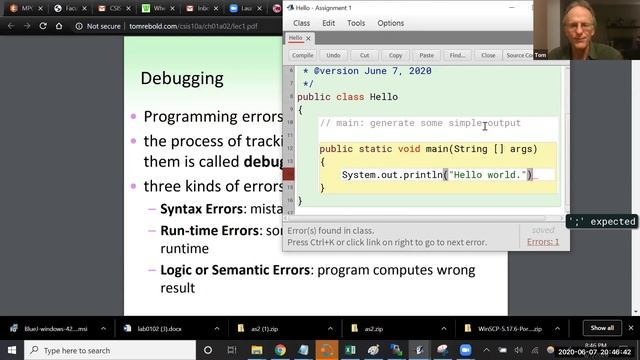Click the Close button in BlueJ toolbar
The height and width of the screenshot is (360, 640).
tap(488, 55)
